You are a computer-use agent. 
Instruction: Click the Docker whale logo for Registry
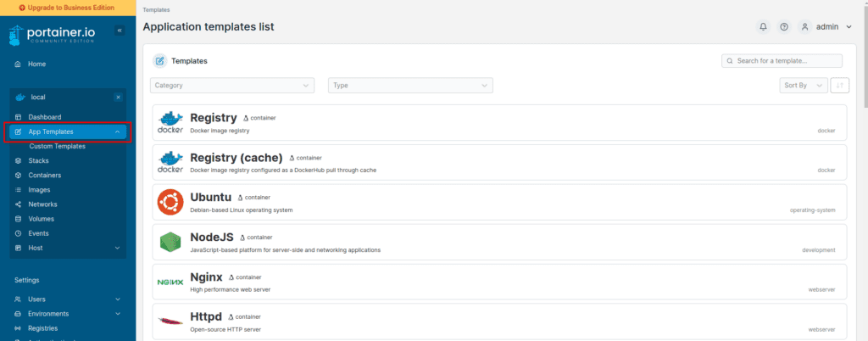click(x=170, y=122)
